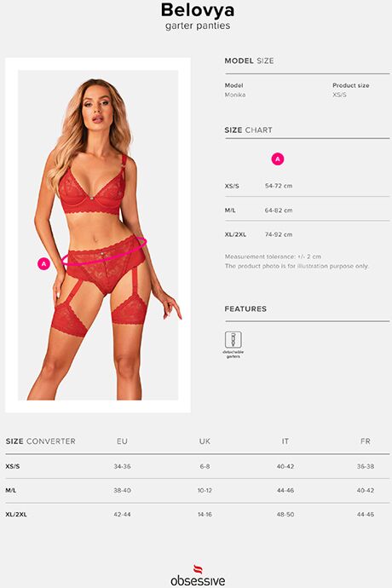392x588 pixels.
Task: Click the red Obsessive logo symbol
Action: pos(198,569)
